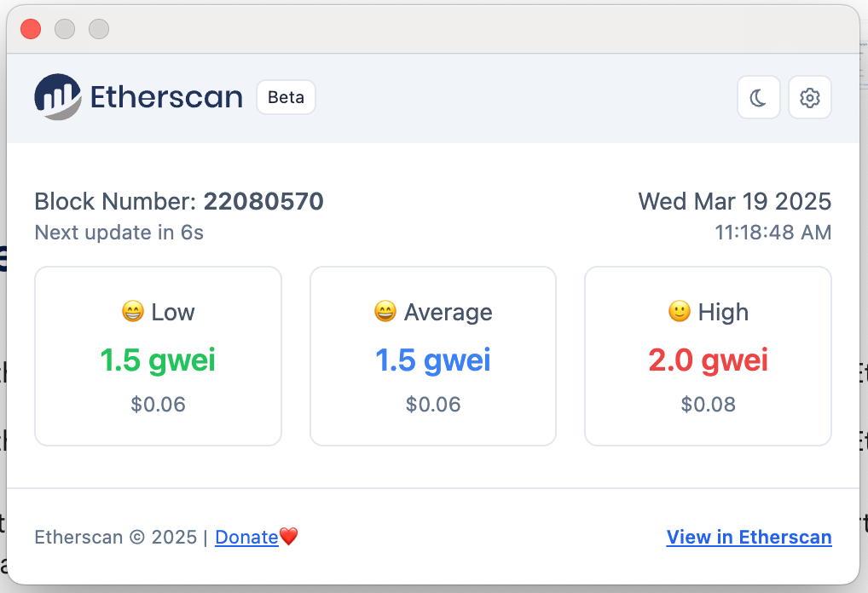
Task: Click the Etherscan logo icon
Action: [58, 97]
